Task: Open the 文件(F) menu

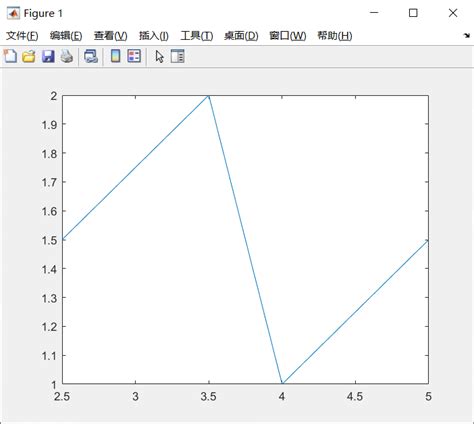Action: (22, 36)
